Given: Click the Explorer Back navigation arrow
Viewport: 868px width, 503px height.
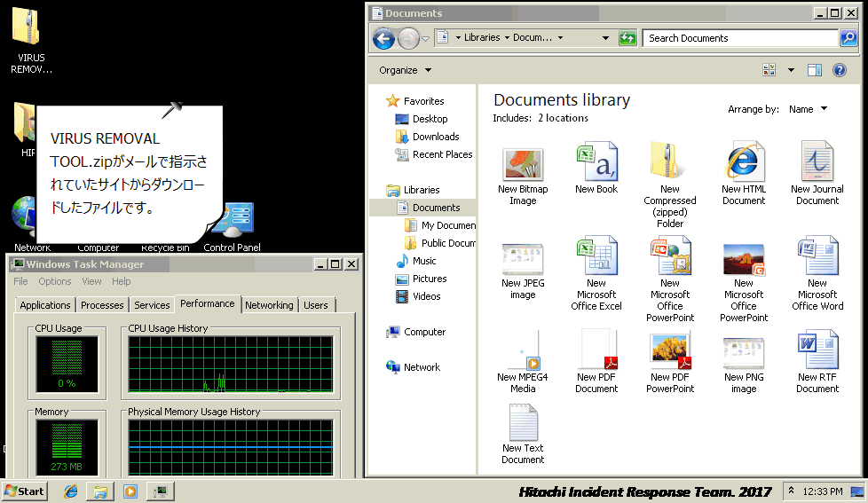Looking at the screenshot, I should point(383,38).
